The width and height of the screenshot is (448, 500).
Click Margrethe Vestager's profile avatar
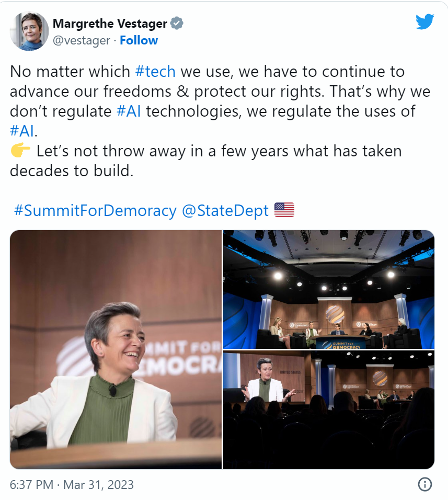click(x=30, y=31)
